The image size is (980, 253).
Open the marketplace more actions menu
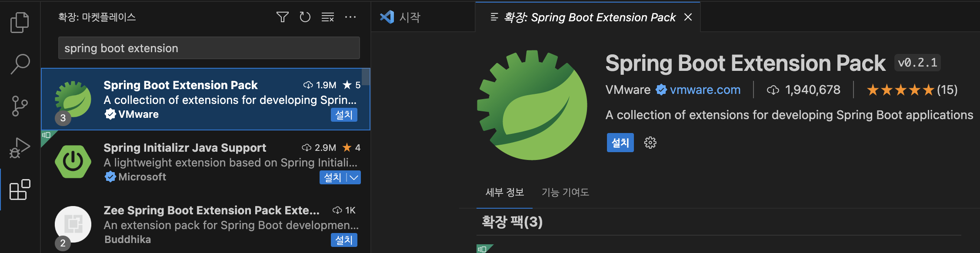click(350, 17)
